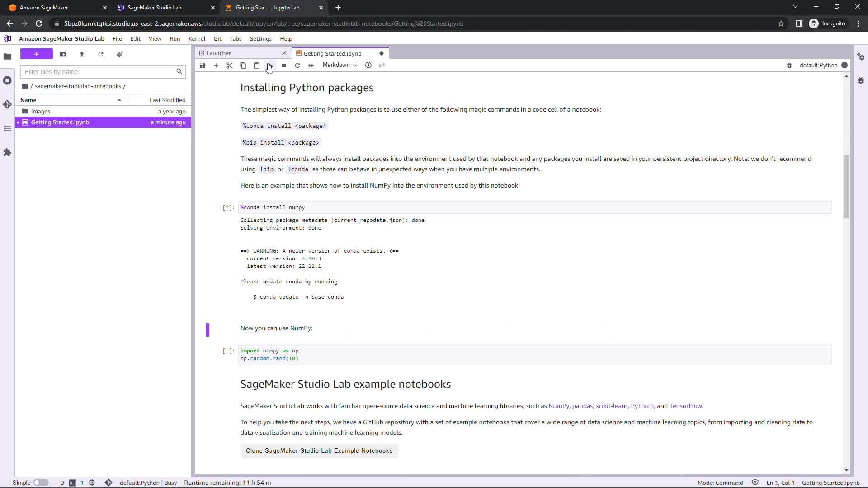Screen dimensions: 868x488
Task: Open the Extension Manager puzzle icon
Action: click(x=7, y=153)
